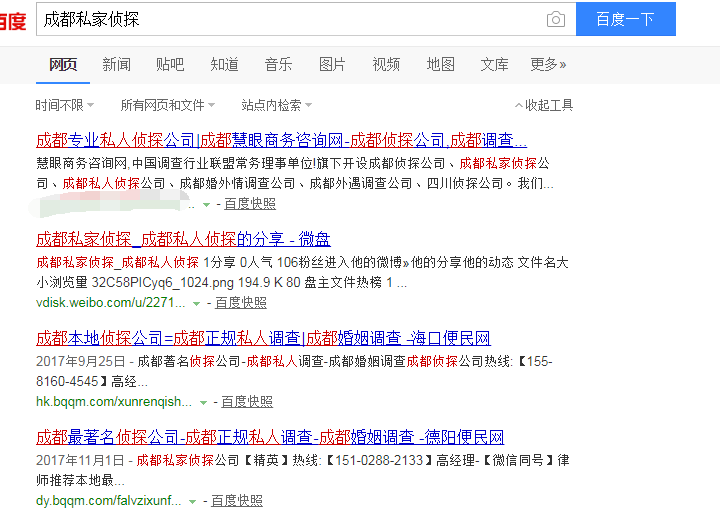The height and width of the screenshot is (514, 720).
Task: Open the 所有网页和文件 file type dropdown
Action: click(168, 105)
